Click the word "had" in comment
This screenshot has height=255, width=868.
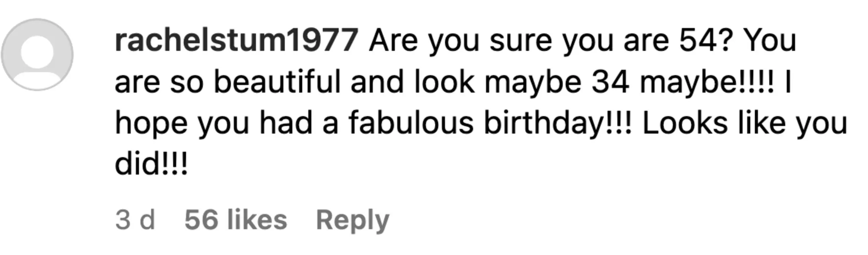point(286,124)
